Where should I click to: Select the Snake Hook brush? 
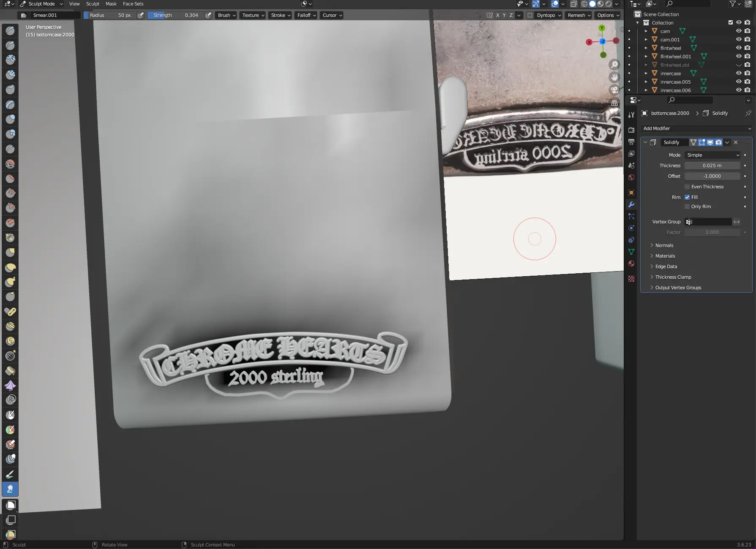10,282
